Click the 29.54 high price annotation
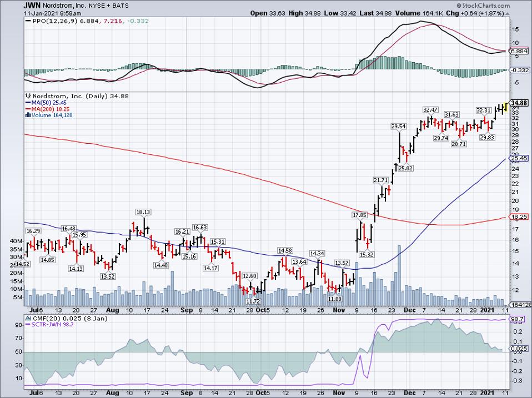532x398 pixels. click(399, 127)
